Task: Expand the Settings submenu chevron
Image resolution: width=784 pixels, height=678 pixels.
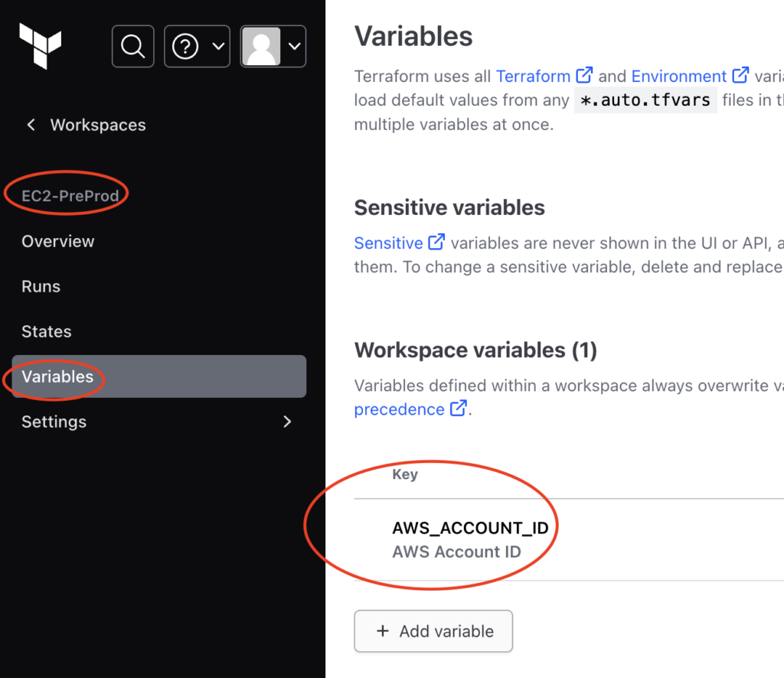Action: (287, 422)
